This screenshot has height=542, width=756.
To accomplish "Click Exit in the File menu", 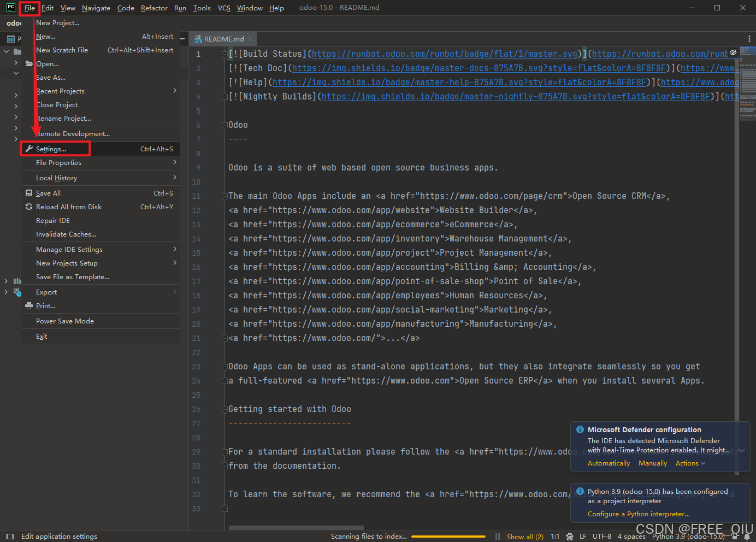I will point(101,337).
